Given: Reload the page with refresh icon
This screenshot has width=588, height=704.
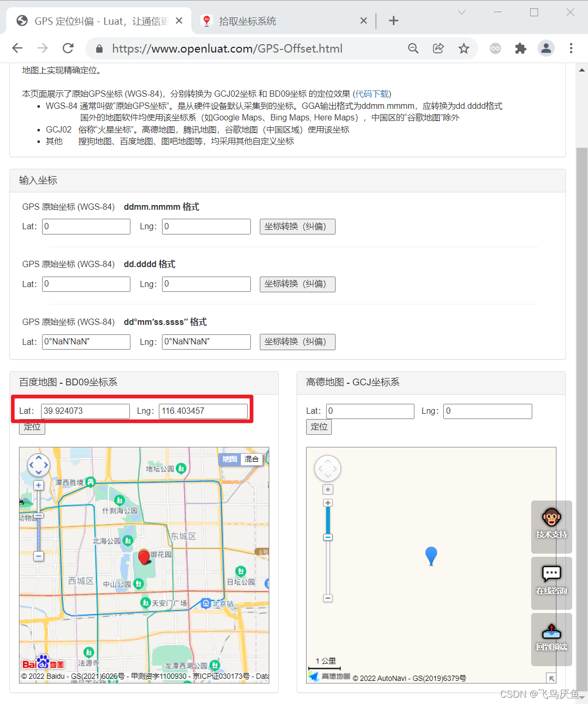Looking at the screenshot, I should pyautogui.click(x=68, y=48).
